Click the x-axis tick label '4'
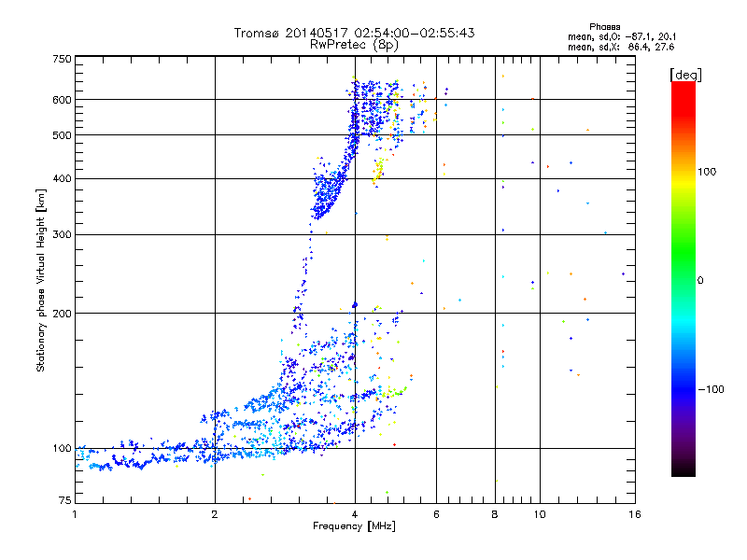 355,514
